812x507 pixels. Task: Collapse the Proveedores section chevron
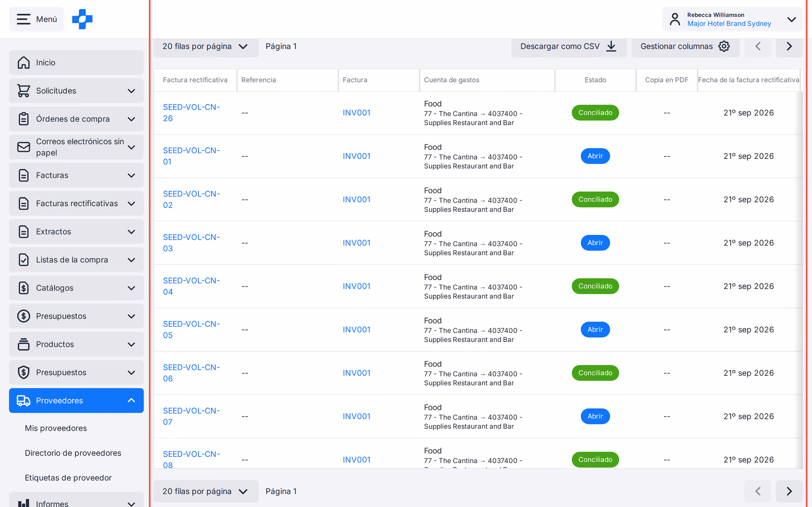pos(131,400)
